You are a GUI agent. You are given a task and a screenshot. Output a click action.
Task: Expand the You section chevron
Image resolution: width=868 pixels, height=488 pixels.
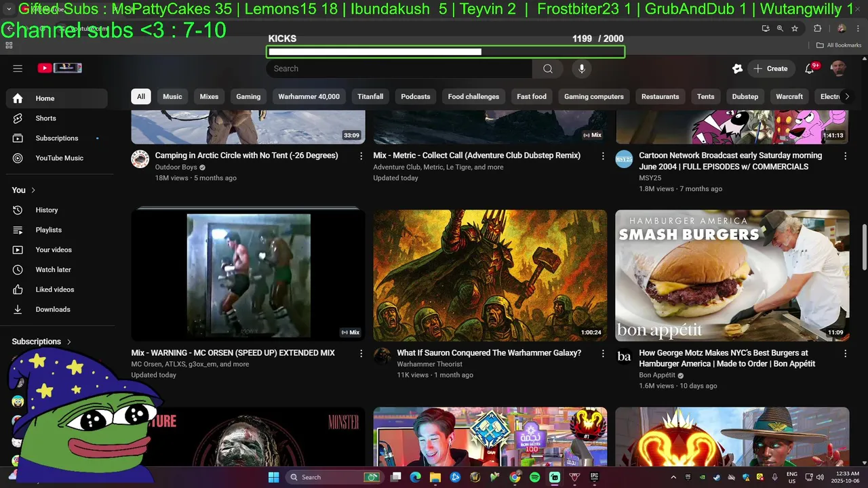click(33, 190)
